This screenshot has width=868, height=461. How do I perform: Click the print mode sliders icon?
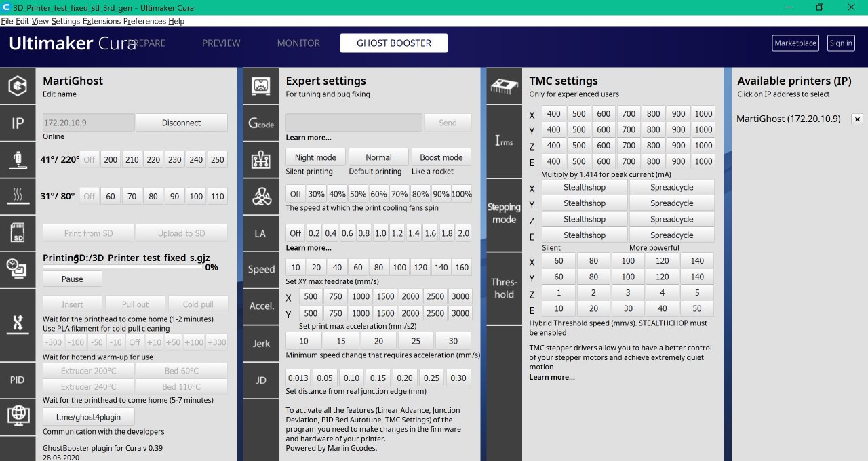pos(261,160)
